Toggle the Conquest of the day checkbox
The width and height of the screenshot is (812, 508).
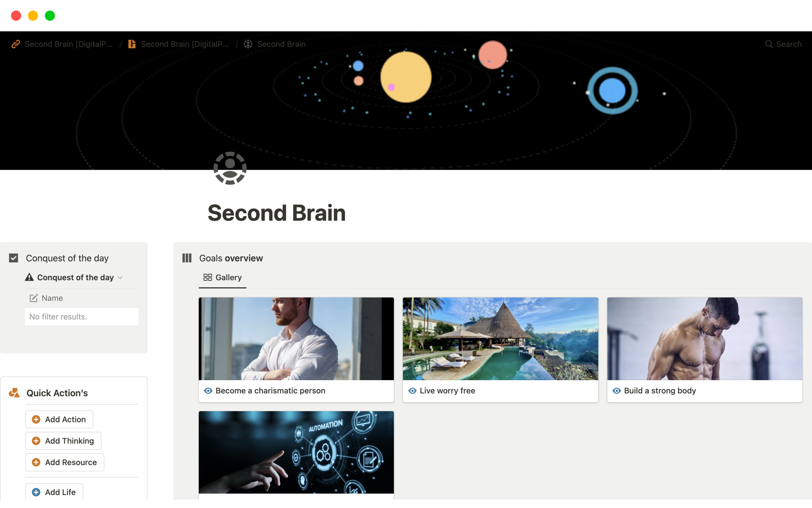click(x=14, y=258)
